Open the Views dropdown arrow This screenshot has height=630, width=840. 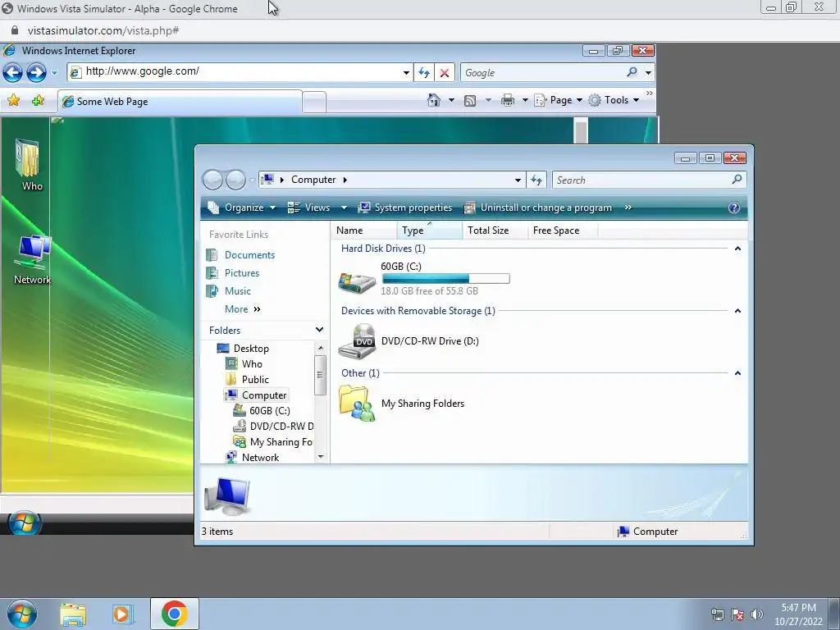344,208
